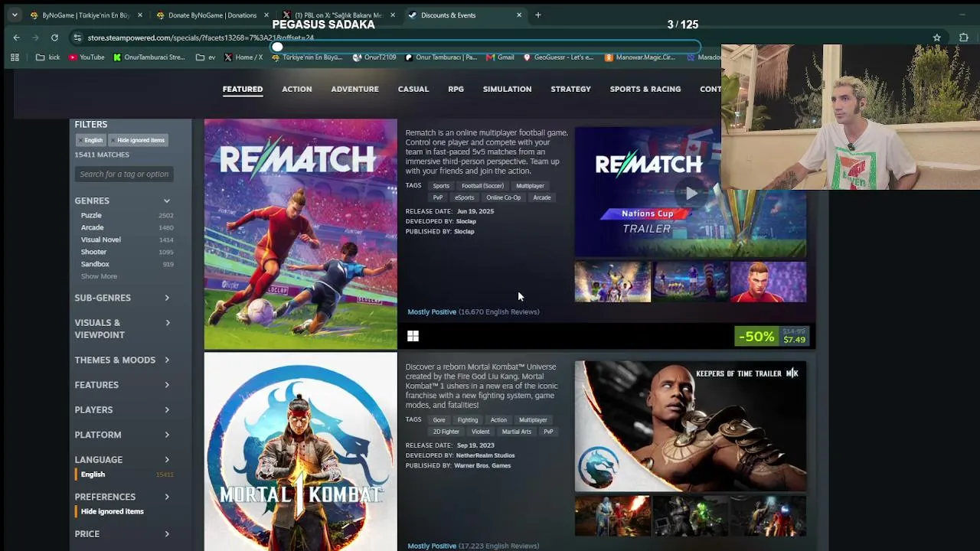The image size is (980, 551).
Task: Click the site info icon in address bar
Action: [x=77, y=37]
